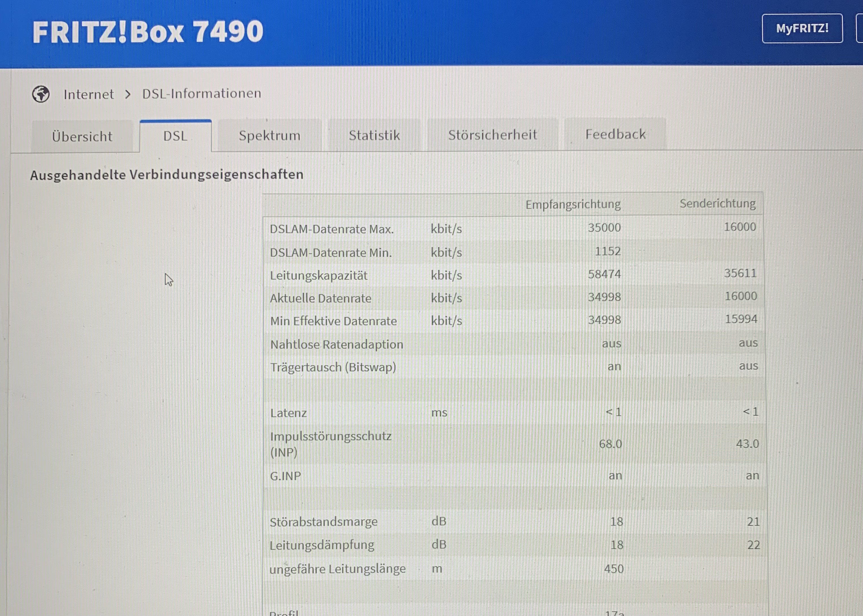
Task: Click the Ausgehandelte Verbindungseigenschaften heading
Action: coord(167,175)
